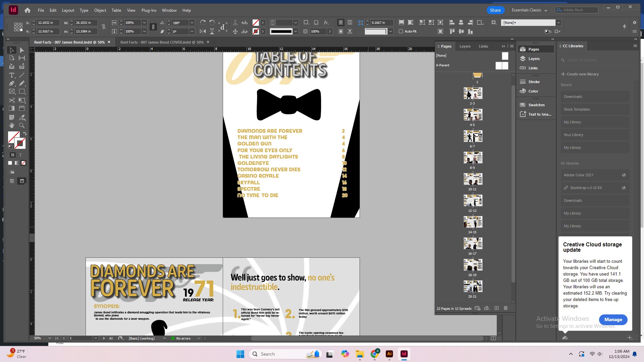644x362 pixels.
Task: Select the Note tool
Action: (x=12, y=117)
